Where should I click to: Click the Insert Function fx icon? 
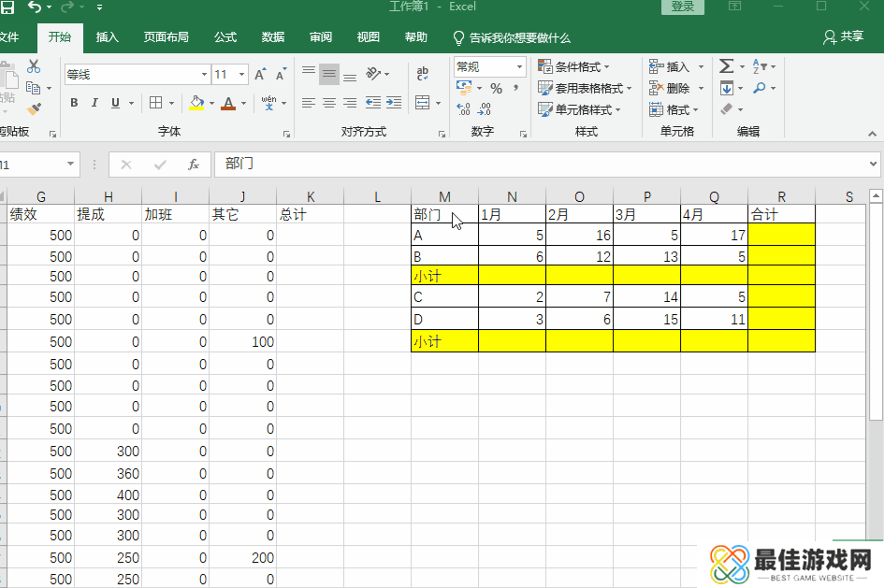click(x=194, y=165)
